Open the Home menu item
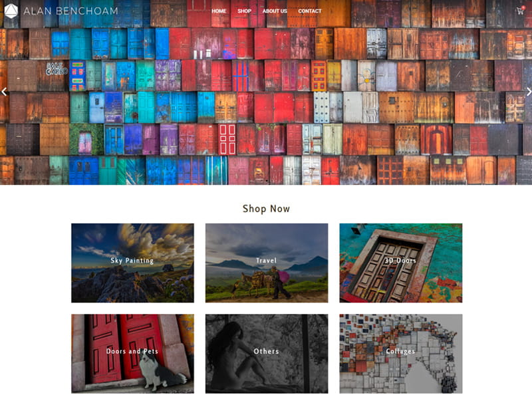Viewport: 532px width, 399px height. 219,11
